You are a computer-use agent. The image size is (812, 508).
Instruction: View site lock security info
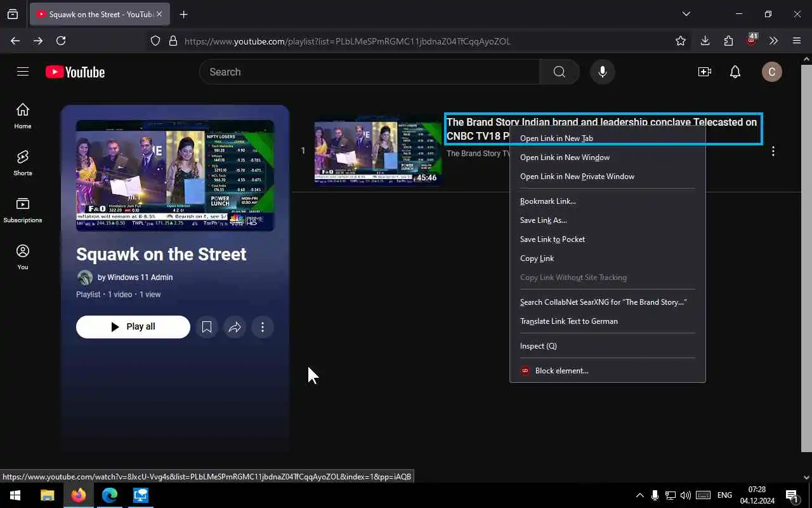pyautogui.click(x=173, y=41)
